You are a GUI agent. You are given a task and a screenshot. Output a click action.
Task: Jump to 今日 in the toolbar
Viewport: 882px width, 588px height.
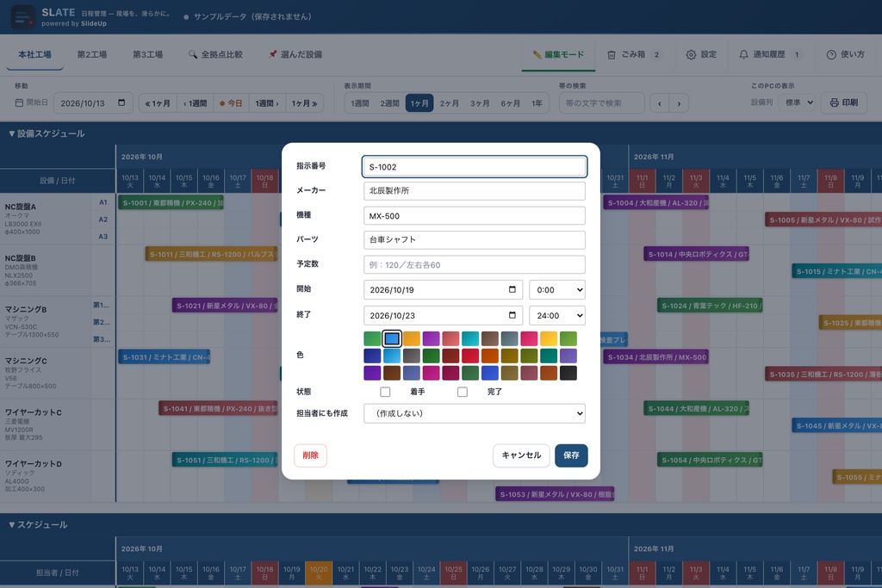231,103
